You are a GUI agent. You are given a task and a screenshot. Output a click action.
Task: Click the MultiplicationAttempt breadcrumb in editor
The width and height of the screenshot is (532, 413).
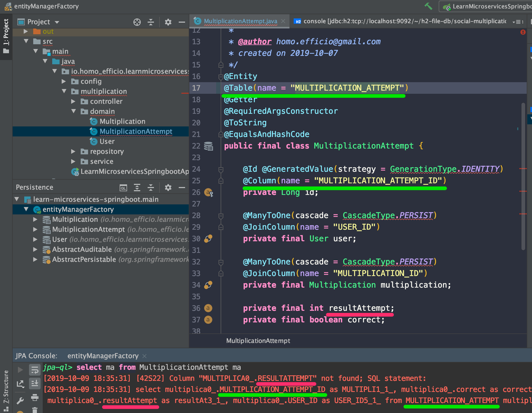pos(258,341)
